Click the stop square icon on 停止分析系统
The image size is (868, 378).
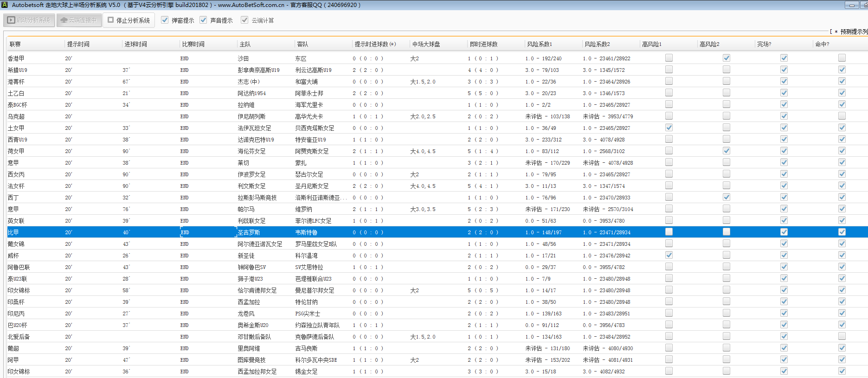[x=110, y=20]
